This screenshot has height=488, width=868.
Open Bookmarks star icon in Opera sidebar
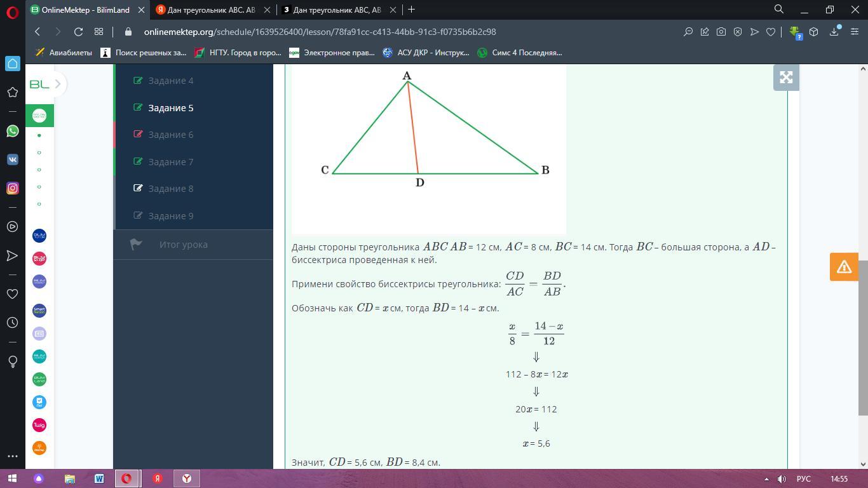pyautogui.click(x=12, y=92)
